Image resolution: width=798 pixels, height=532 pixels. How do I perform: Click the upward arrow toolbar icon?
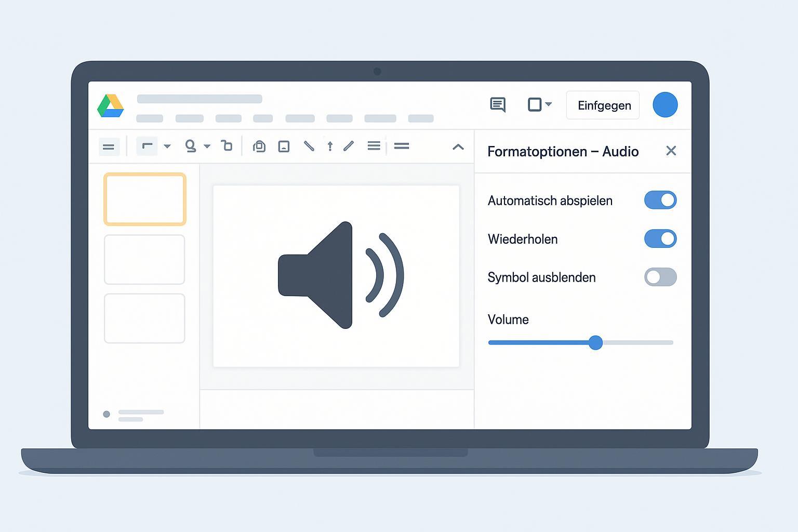330,147
